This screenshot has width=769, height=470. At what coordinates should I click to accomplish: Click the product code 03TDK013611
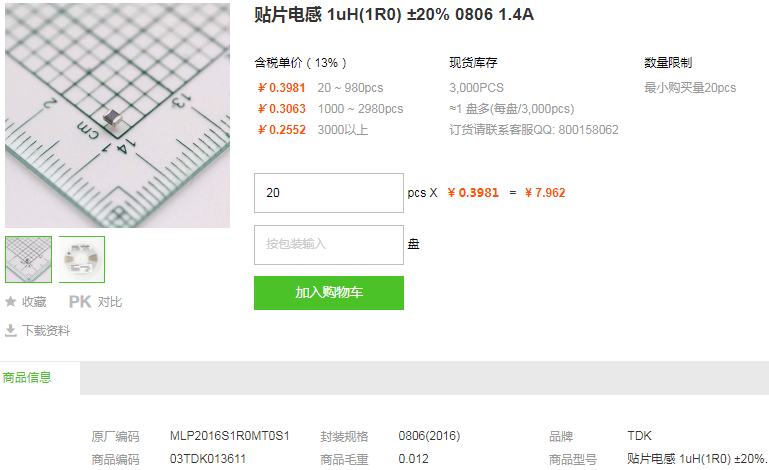208,459
